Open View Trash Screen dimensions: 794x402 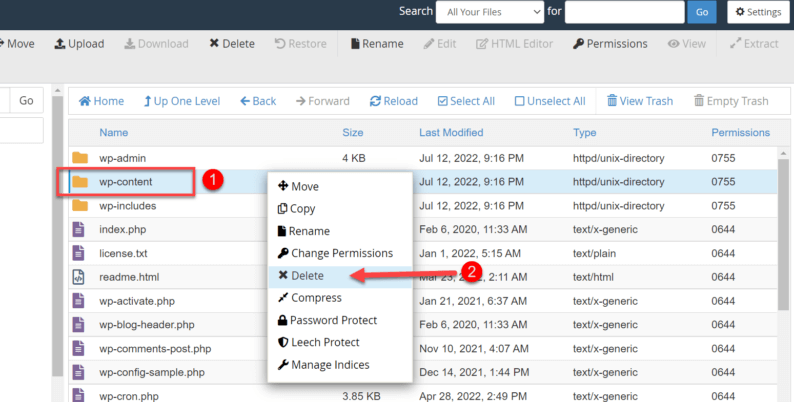(x=640, y=101)
